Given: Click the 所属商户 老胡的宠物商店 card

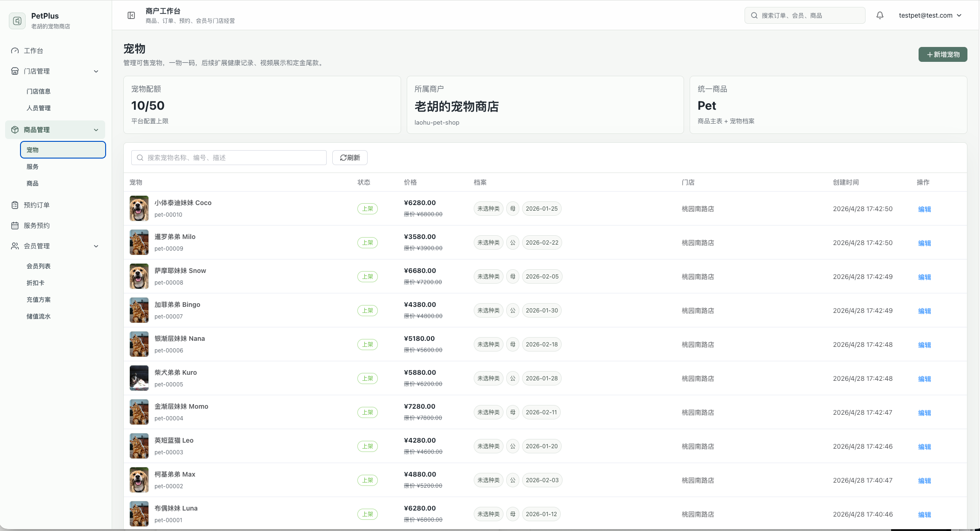Looking at the screenshot, I should (x=545, y=105).
